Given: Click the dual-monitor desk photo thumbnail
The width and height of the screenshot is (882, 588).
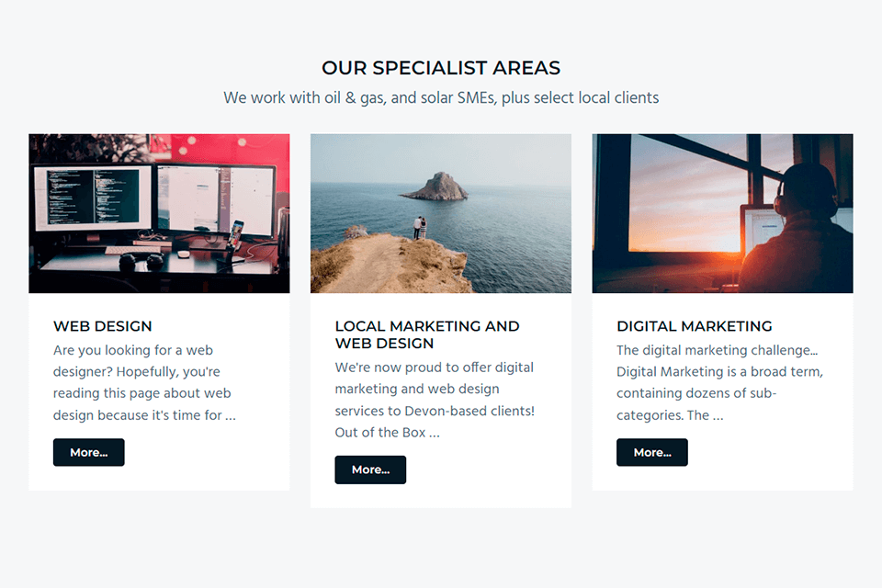Looking at the screenshot, I should [159, 213].
